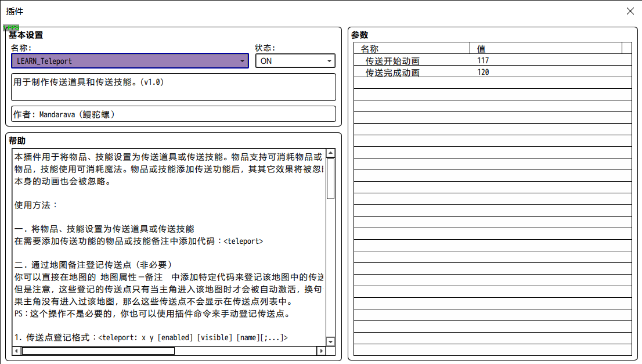This screenshot has height=364, width=642.
Task: Click help scrollbar up arrow
Action: [x=331, y=153]
